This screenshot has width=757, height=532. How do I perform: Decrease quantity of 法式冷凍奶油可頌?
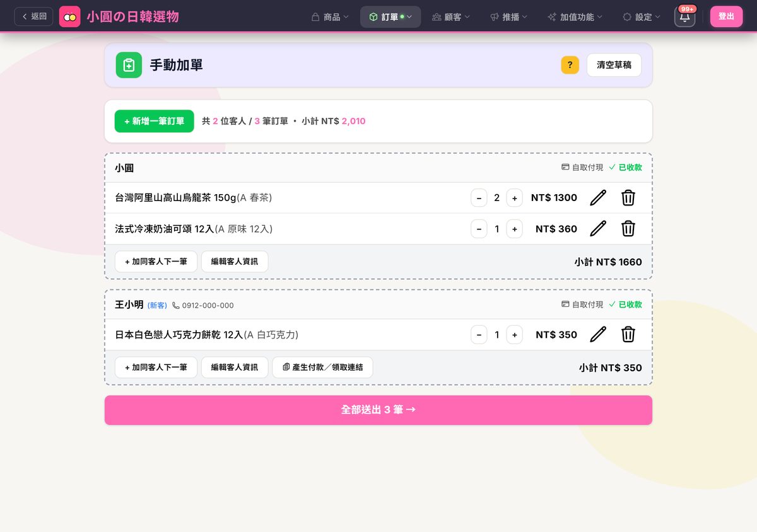[479, 229]
